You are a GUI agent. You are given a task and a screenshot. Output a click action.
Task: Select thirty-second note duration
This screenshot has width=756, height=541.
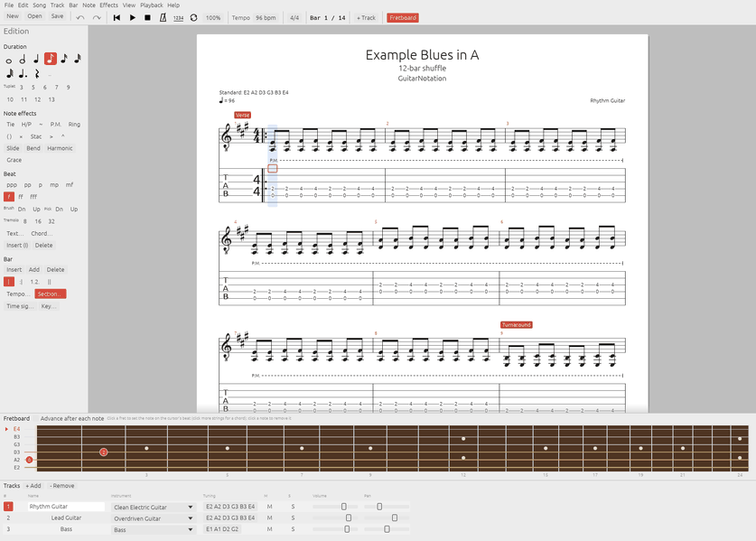tap(77, 59)
